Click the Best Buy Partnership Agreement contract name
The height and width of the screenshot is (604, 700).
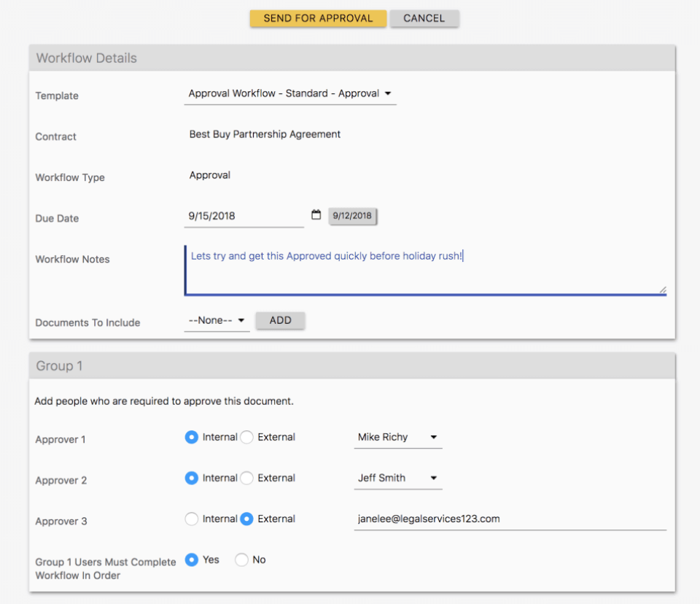pyautogui.click(x=265, y=134)
